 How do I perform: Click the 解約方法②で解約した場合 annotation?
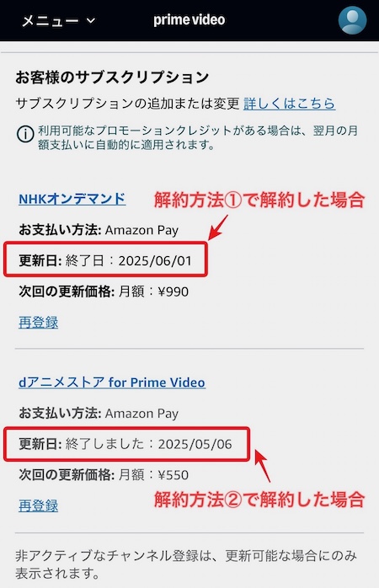point(259,500)
